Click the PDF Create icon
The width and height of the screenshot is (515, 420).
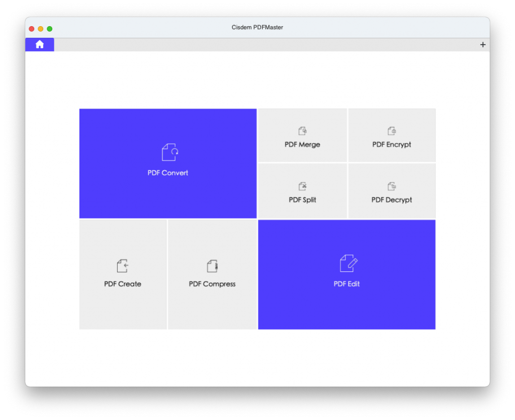(123, 266)
